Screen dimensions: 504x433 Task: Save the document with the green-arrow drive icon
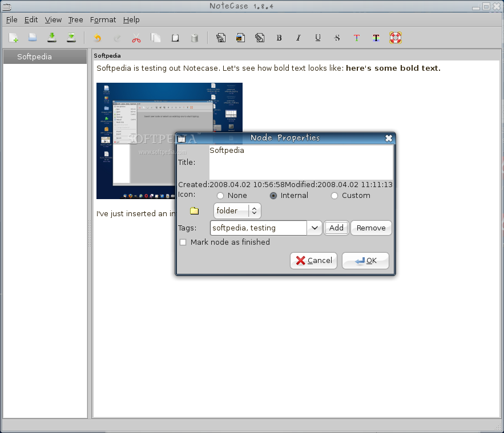click(52, 38)
